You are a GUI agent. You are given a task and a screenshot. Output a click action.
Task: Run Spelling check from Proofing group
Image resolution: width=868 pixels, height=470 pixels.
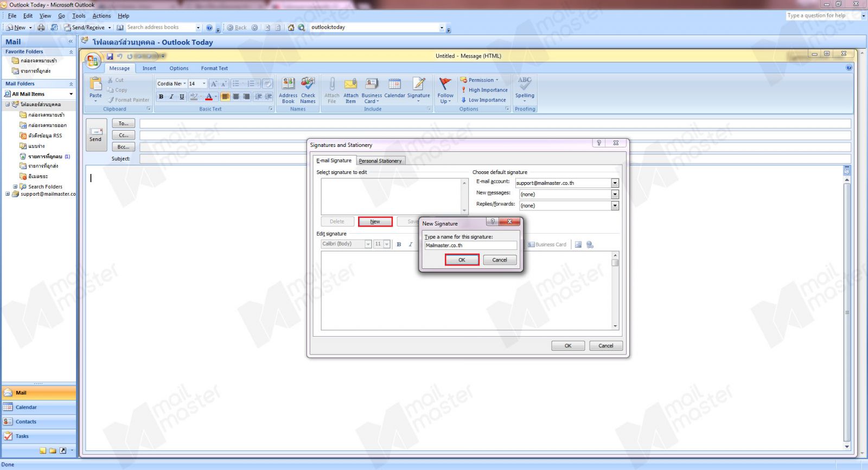click(x=525, y=89)
